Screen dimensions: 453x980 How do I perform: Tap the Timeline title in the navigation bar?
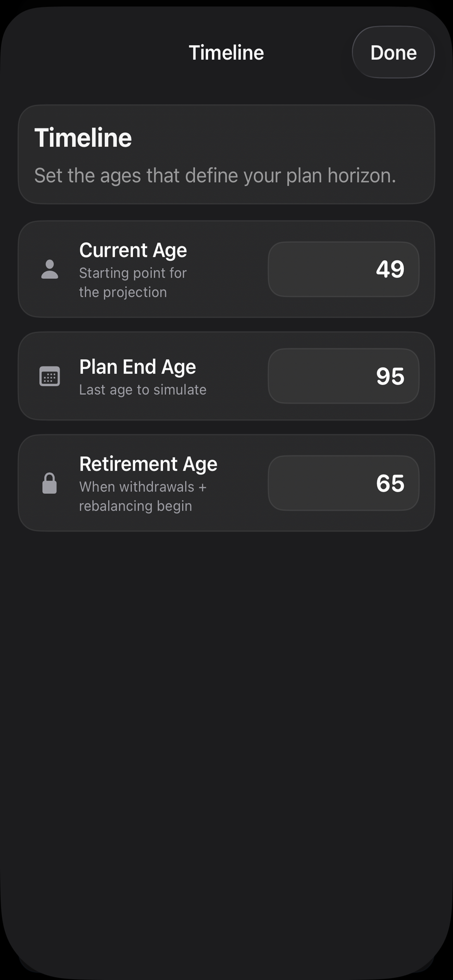(226, 52)
